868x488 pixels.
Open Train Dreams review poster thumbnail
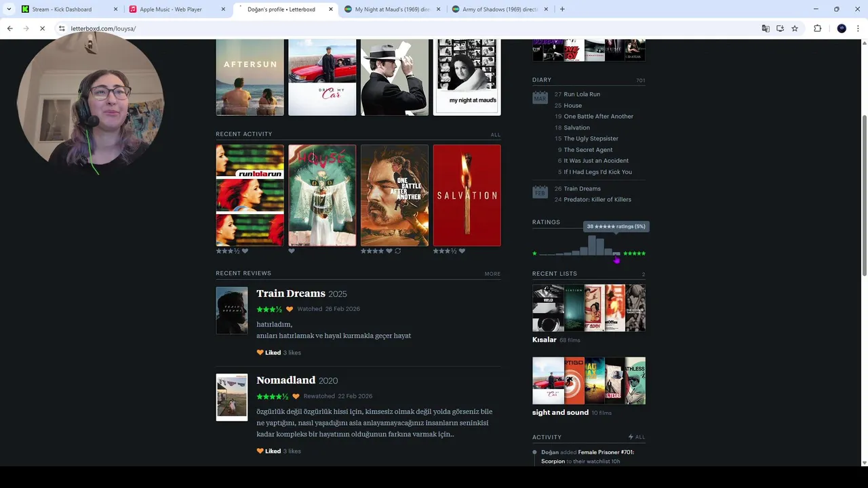coord(232,310)
